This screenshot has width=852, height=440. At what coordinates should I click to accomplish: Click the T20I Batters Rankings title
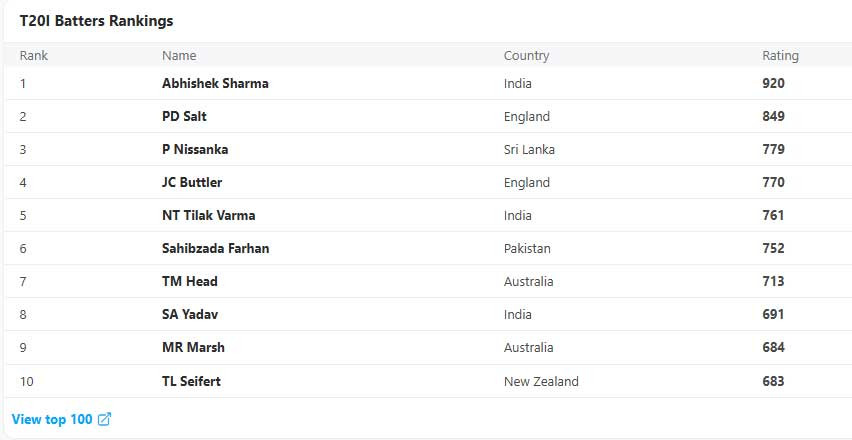96,21
